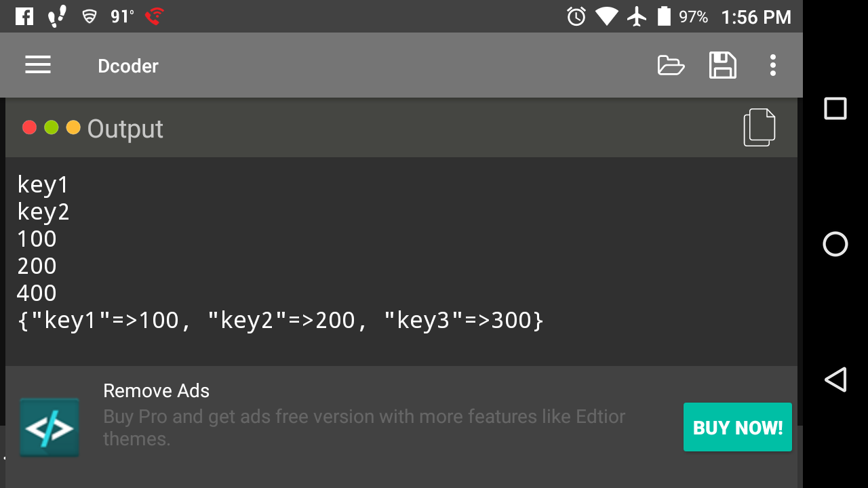868x488 pixels.
Task: Open the hamburger navigation menu
Action: 38,65
